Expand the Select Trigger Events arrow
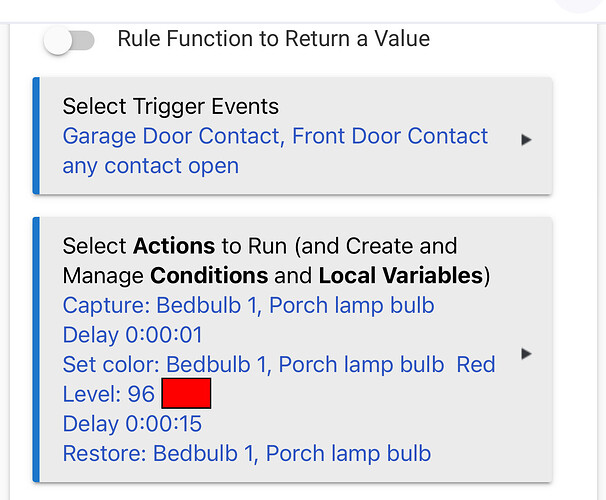 (526, 140)
